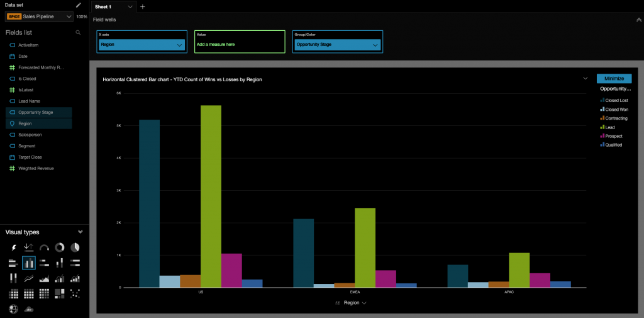
Task: Click the pencil icon to edit data set
Action: point(79,5)
